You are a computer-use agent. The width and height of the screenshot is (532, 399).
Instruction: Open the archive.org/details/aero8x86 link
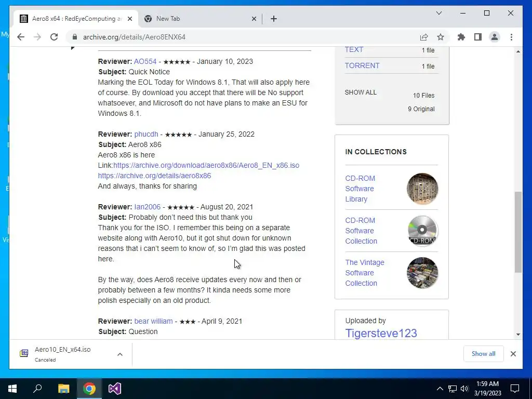coord(154,176)
